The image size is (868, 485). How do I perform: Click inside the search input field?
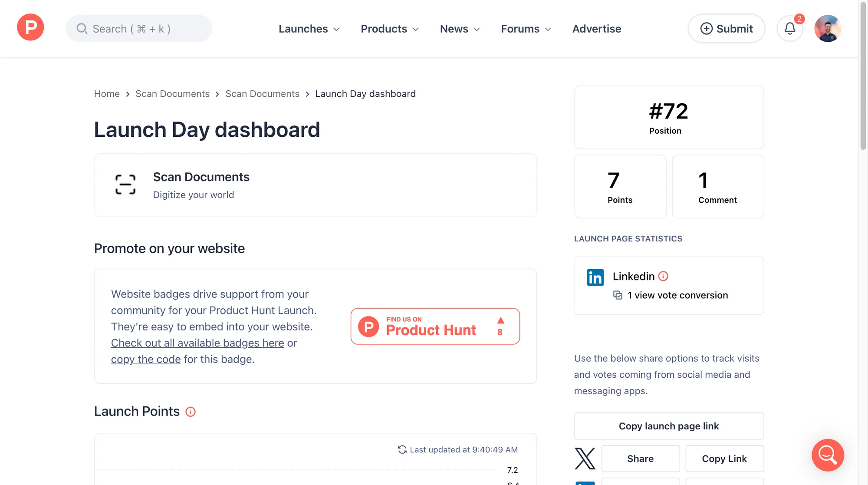click(x=139, y=29)
